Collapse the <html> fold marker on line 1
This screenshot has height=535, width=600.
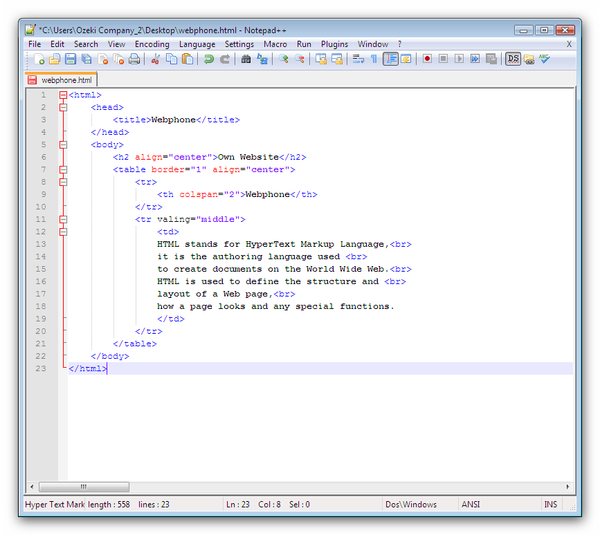click(x=63, y=95)
